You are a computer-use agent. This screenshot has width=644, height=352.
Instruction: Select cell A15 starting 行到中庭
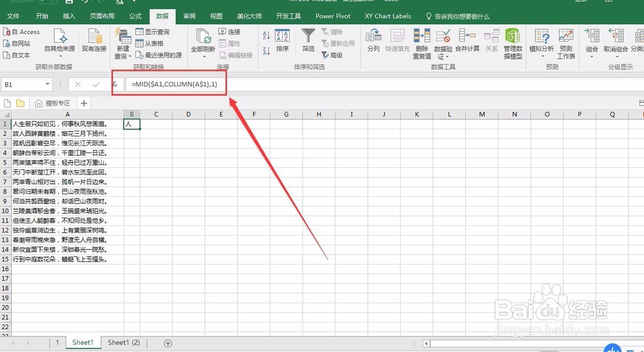coord(68,259)
